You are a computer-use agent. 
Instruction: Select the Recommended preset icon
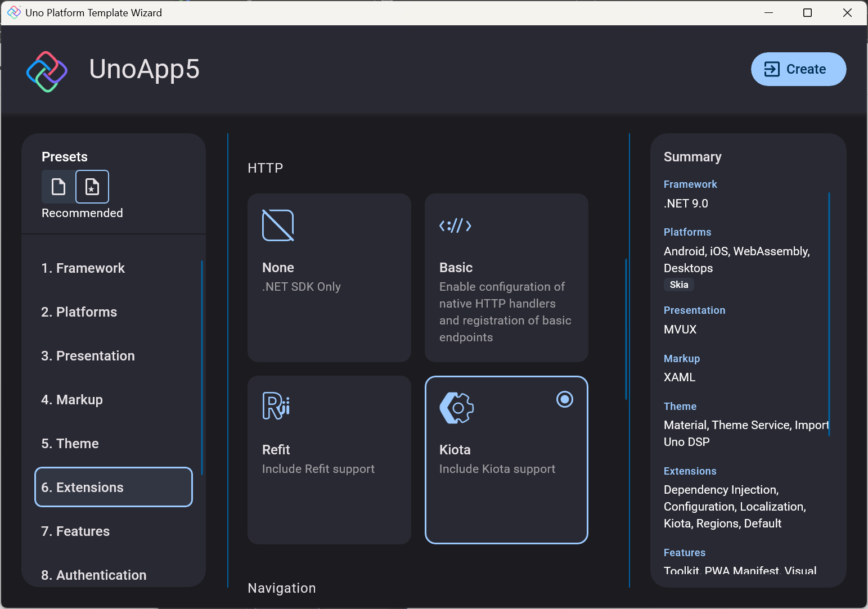pos(92,187)
